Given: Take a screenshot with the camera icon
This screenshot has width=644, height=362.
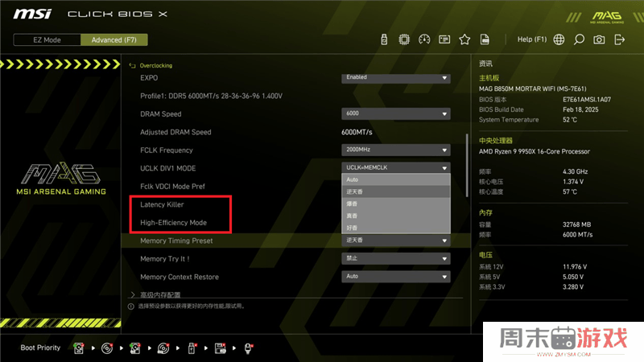Looking at the screenshot, I should tap(599, 39).
